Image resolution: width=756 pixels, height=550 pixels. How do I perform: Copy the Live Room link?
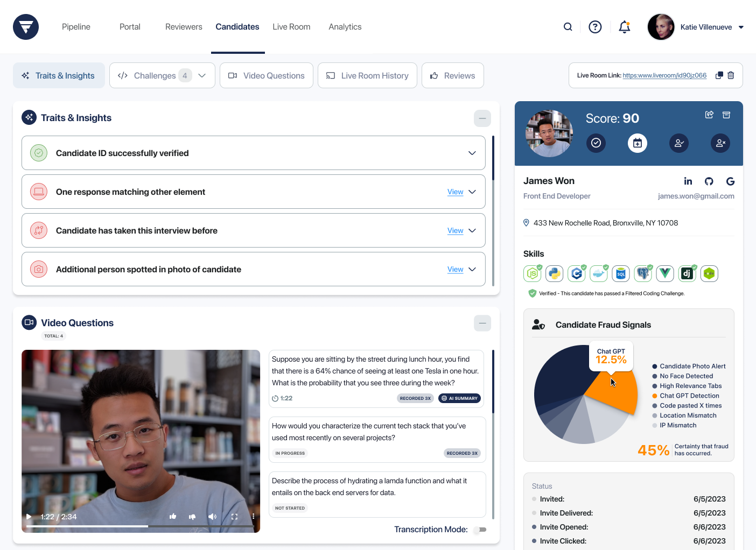[719, 75]
